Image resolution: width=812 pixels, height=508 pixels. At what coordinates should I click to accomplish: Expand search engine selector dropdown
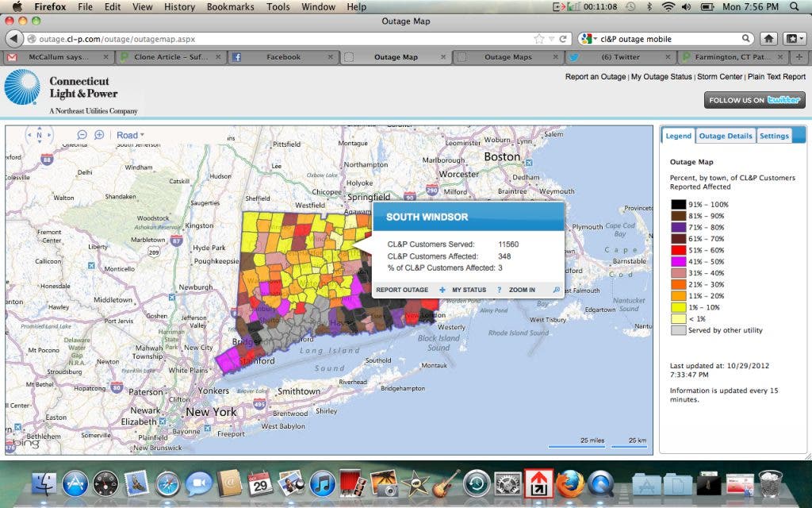[x=589, y=38]
